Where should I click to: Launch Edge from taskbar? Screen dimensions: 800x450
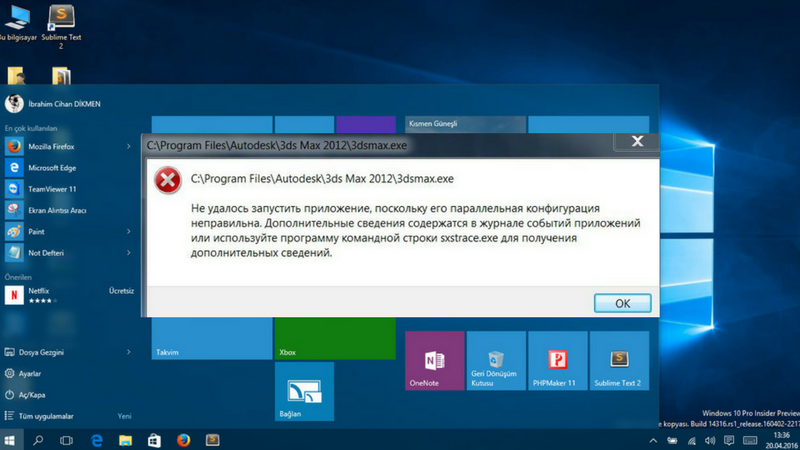96,440
